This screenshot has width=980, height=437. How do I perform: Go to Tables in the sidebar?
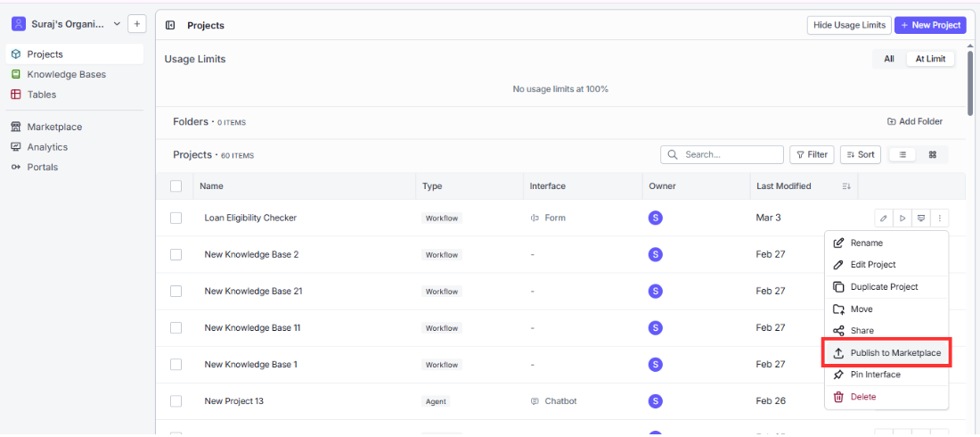pyautogui.click(x=74, y=95)
